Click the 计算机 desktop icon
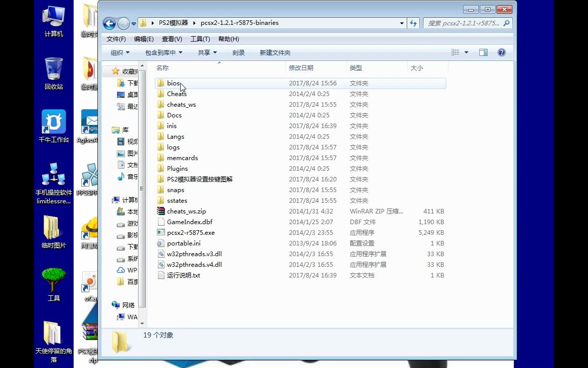Screen dimensions: 588x368 tap(54, 21)
